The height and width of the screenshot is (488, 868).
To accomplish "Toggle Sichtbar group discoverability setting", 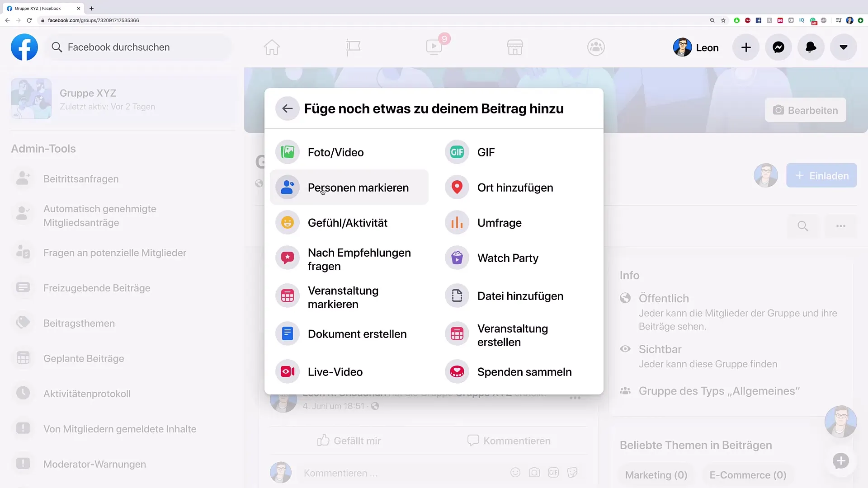I will 660,348.
